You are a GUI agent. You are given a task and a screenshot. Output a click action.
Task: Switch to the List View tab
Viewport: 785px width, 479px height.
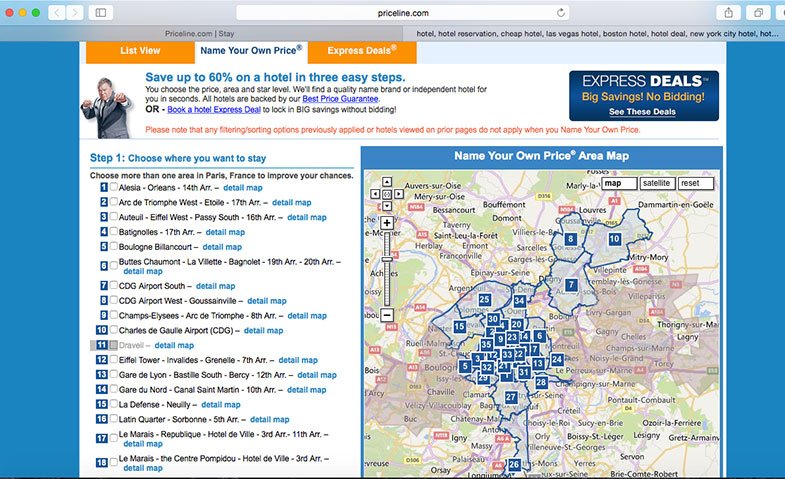(x=140, y=51)
